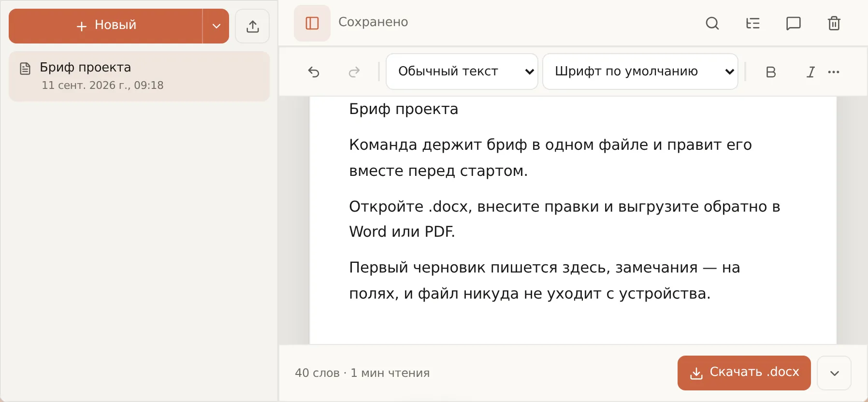
Task: Click the Скачать .docx button
Action: pyautogui.click(x=744, y=373)
